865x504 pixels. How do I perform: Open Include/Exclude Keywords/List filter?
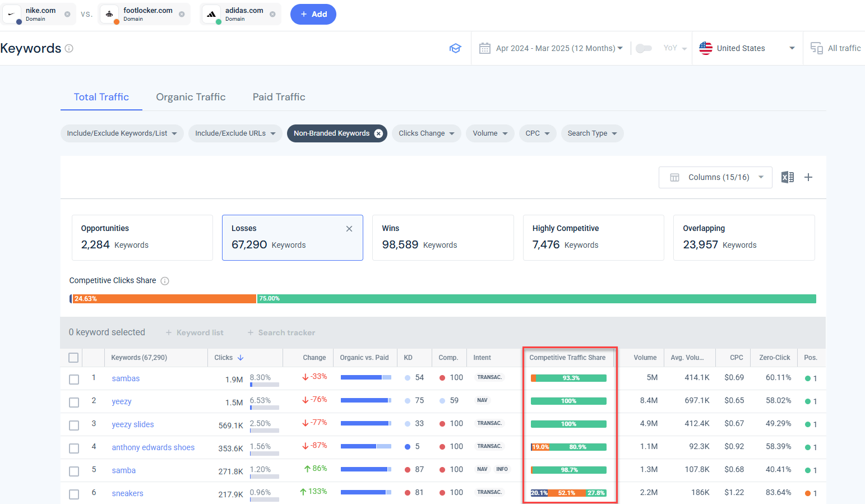tap(122, 133)
